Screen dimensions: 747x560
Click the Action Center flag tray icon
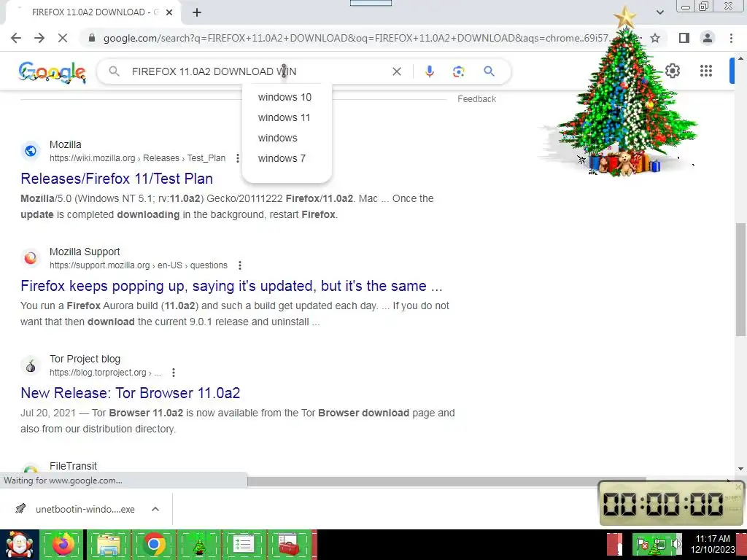(642, 544)
